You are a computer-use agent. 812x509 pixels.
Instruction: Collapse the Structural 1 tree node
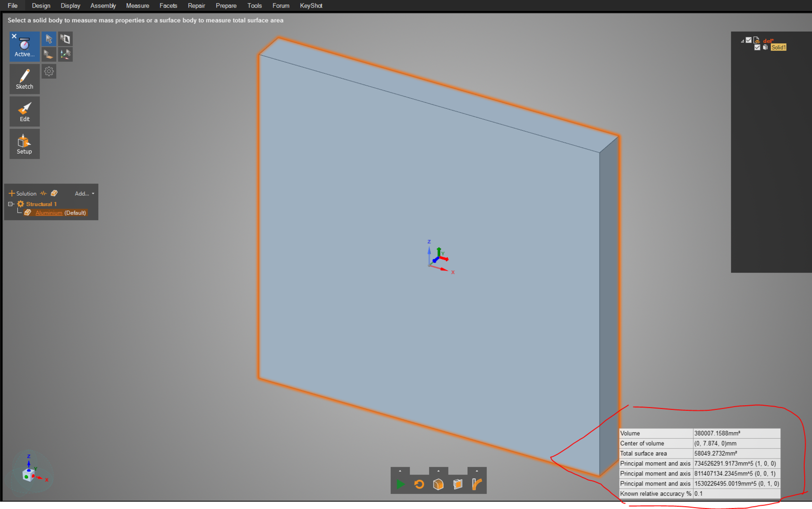10,204
